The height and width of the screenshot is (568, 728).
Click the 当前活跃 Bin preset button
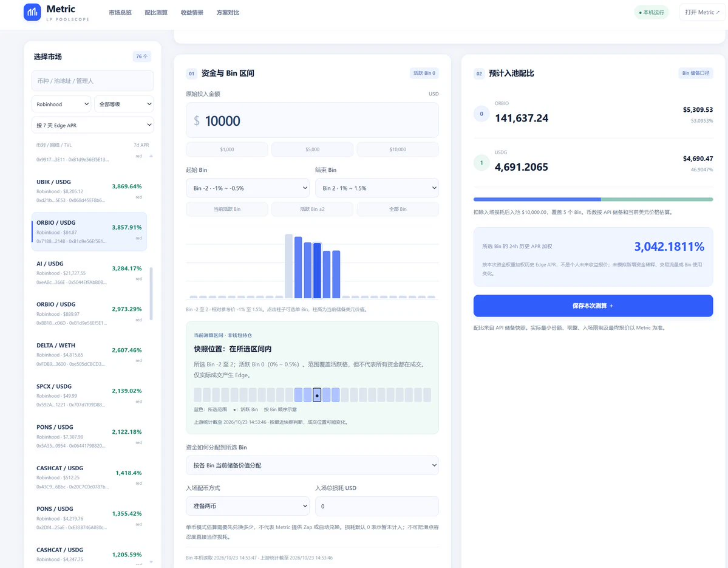pyautogui.click(x=227, y=209)
